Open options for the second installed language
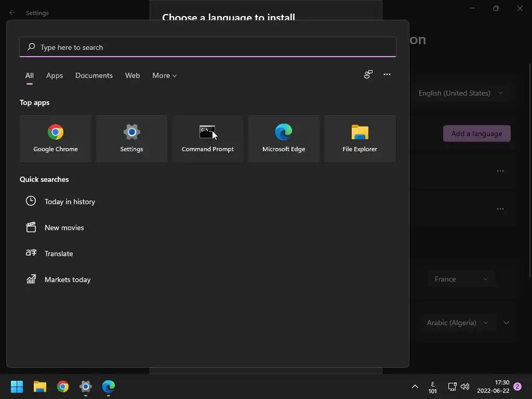 500,209
